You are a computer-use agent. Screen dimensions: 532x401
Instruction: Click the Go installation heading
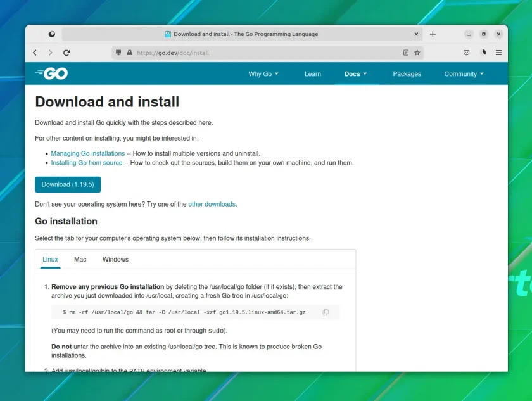point(66,221)
